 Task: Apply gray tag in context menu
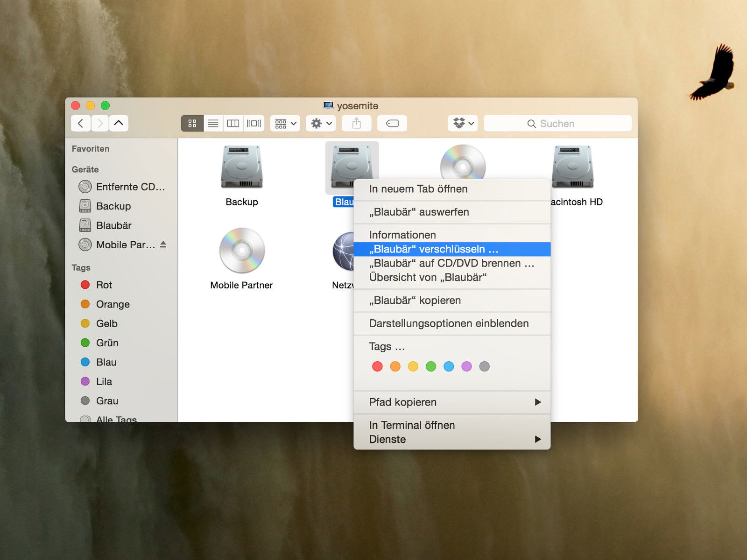coord(485,366)
